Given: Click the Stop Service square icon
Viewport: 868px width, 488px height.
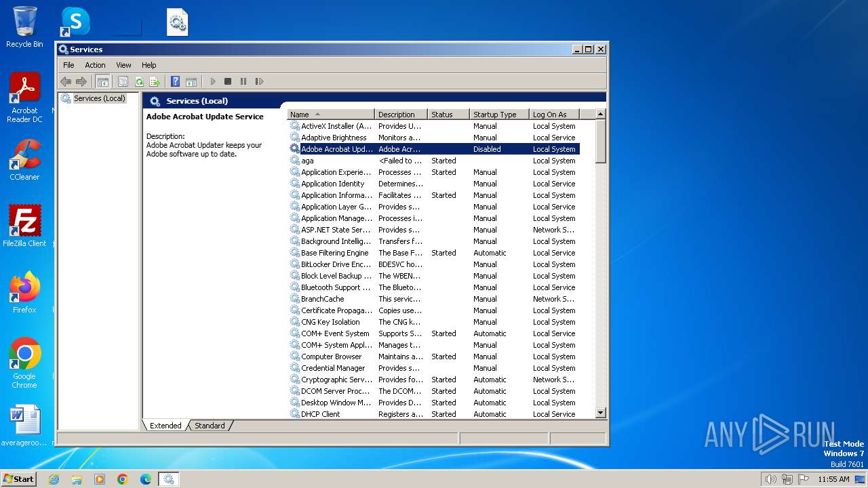Looking at the screenshot, I should (x=228, y=81).
